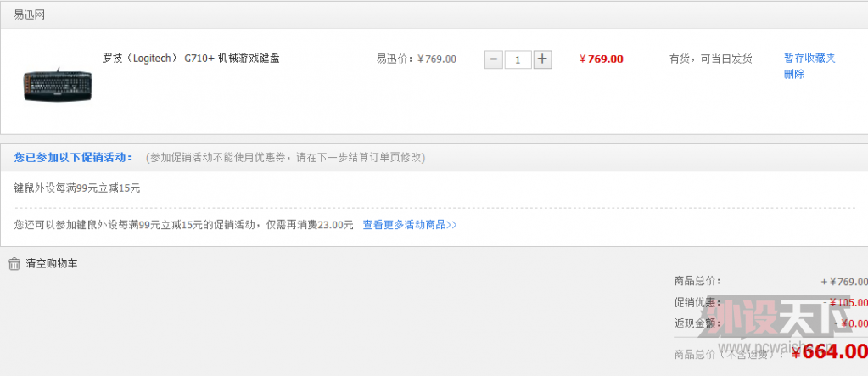868x376 pixels.
Task: Select the 键鼠外设每满99元立减15元 promotion line
Action: 77,188
